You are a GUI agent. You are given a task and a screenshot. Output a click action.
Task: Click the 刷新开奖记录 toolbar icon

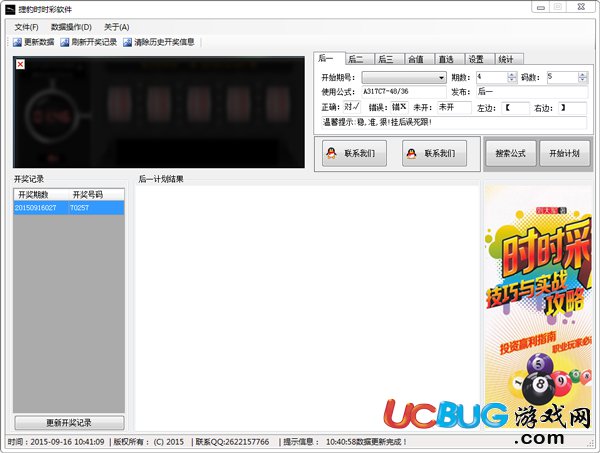65,42
